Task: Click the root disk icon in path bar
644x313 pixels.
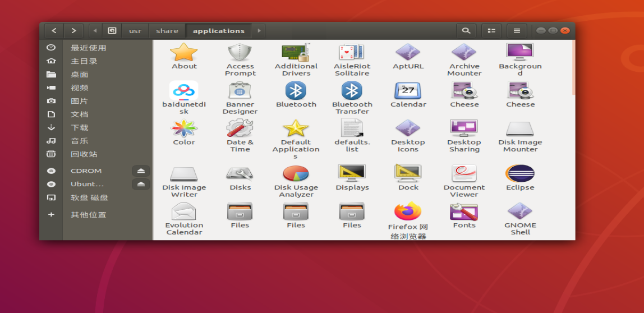Action: [x=112, y=31]
